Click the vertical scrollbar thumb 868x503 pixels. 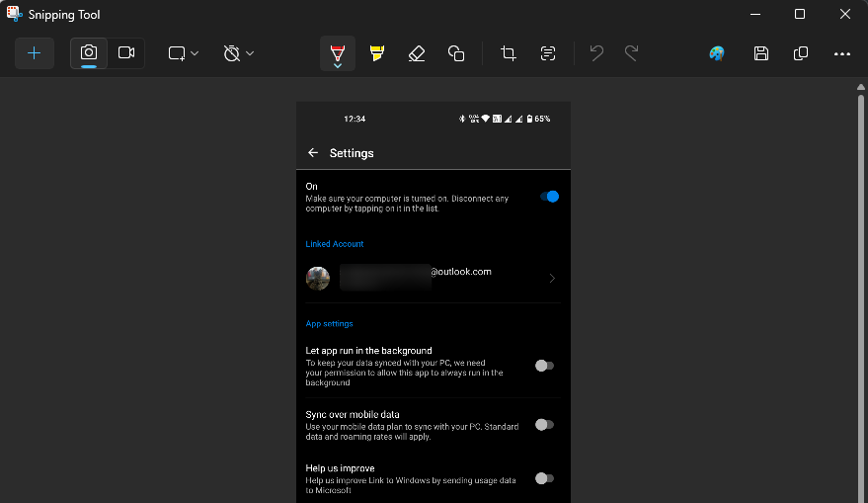[861, 299]
